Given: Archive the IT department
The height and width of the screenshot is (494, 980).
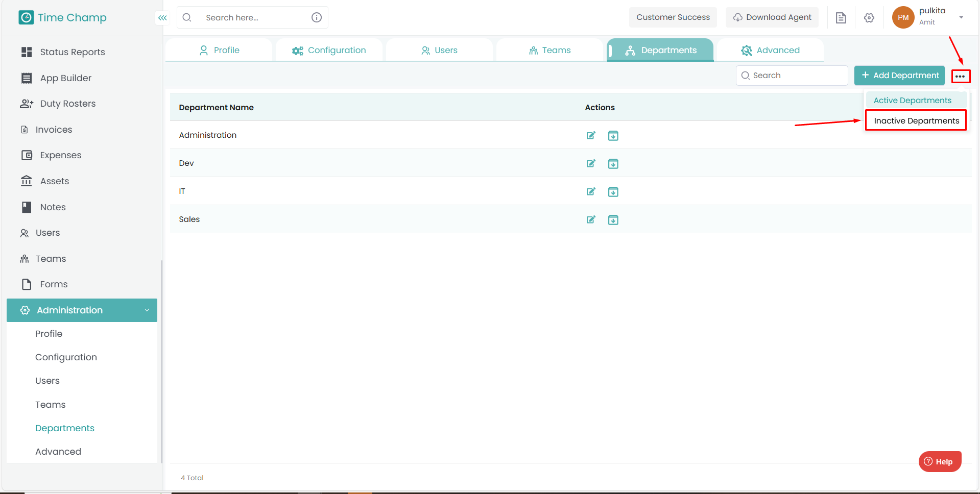Looking at the screenshot, I should pyautogui.click(x=613, y=191).
